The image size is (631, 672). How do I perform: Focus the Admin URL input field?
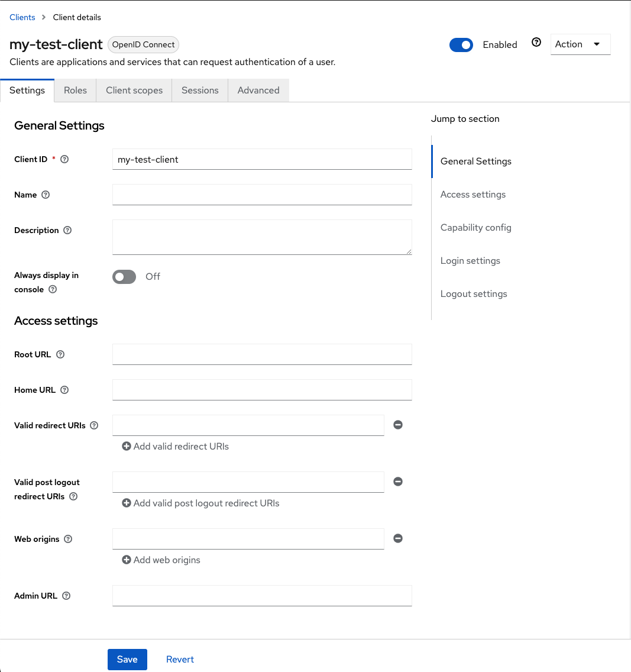tap(262, 596)
